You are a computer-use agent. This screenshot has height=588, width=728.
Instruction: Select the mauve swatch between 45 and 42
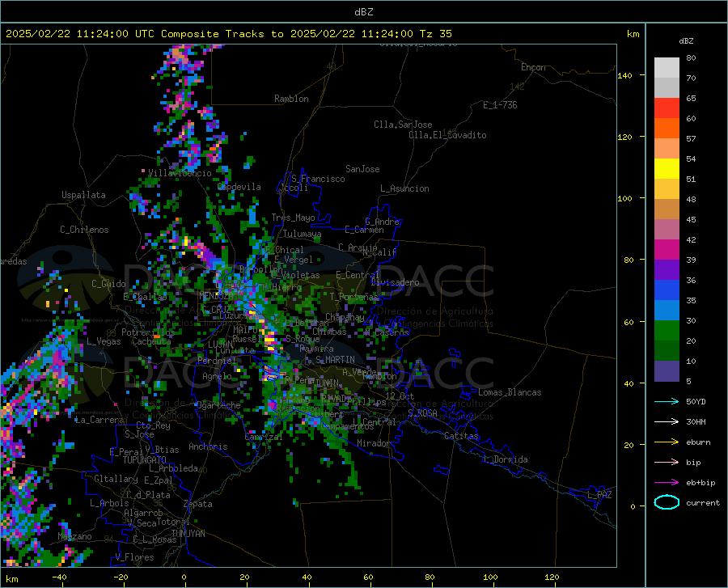coord(667,229)
